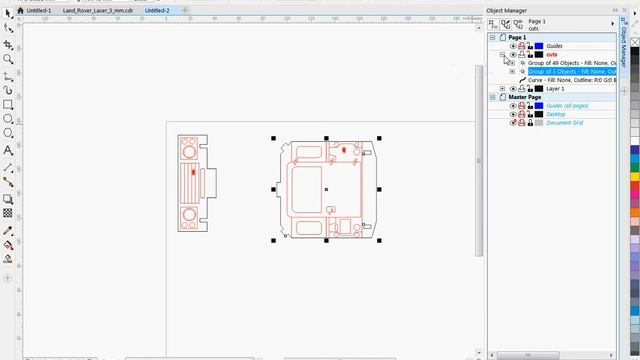Collapse the Master Page tree node
This screenshot has height=360, width=640.
coord(493,97)
